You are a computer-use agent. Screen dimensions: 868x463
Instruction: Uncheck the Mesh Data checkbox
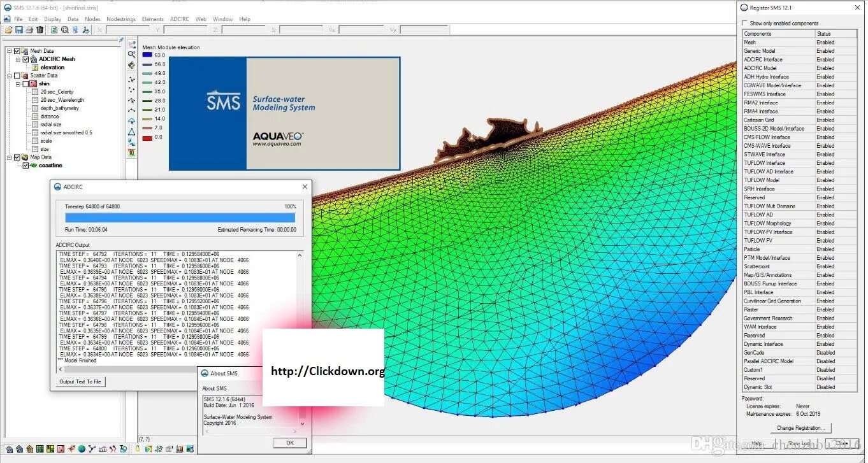[x=17, y=51]
